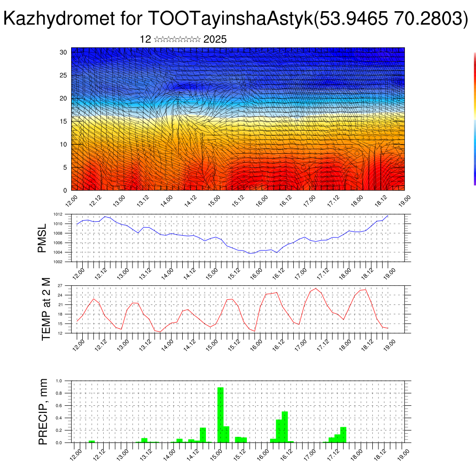Select the 12.00 time label under the wind chart

pyautogui.click(x=72, y=201)
